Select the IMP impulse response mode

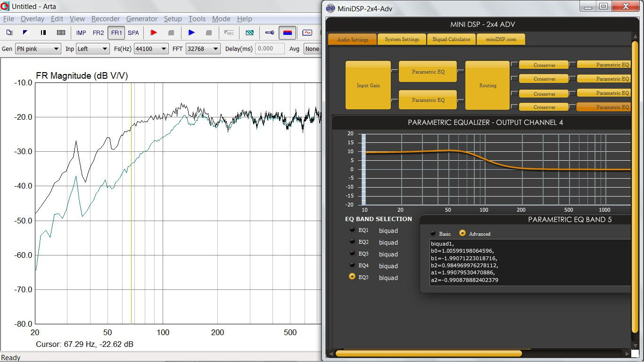click(81, 33)
